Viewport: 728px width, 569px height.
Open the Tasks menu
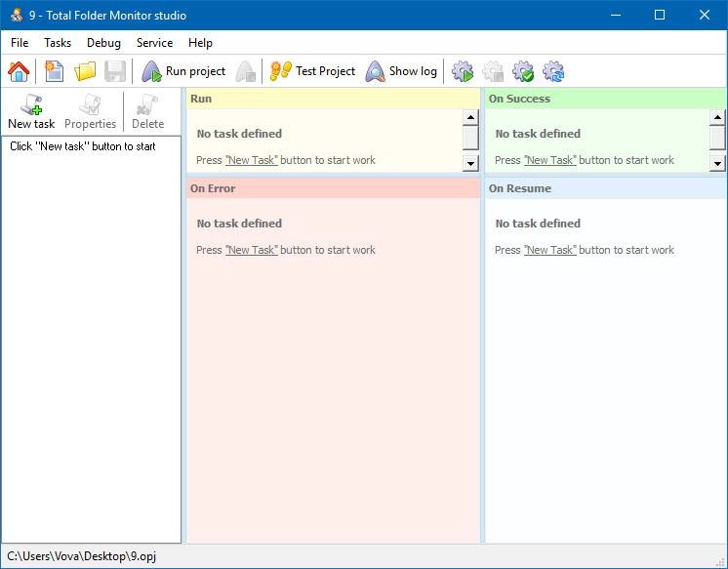point(58,43)
